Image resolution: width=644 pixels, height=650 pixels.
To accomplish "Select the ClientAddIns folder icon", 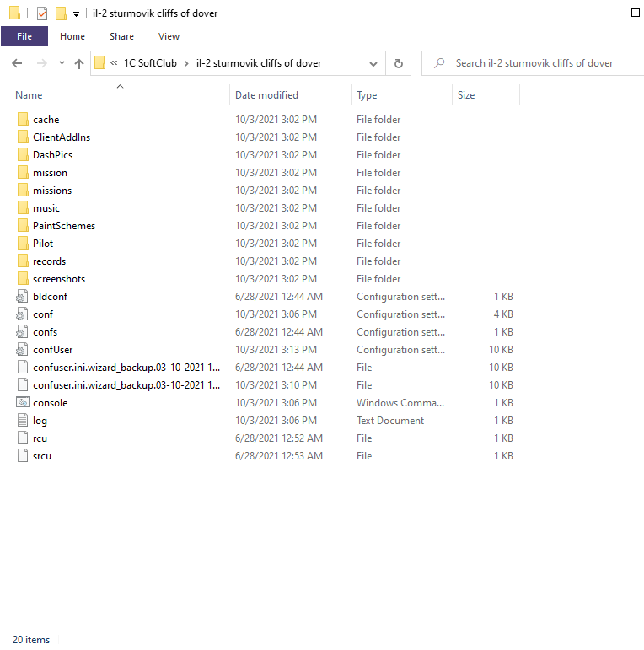I will [x=24, y=137].
